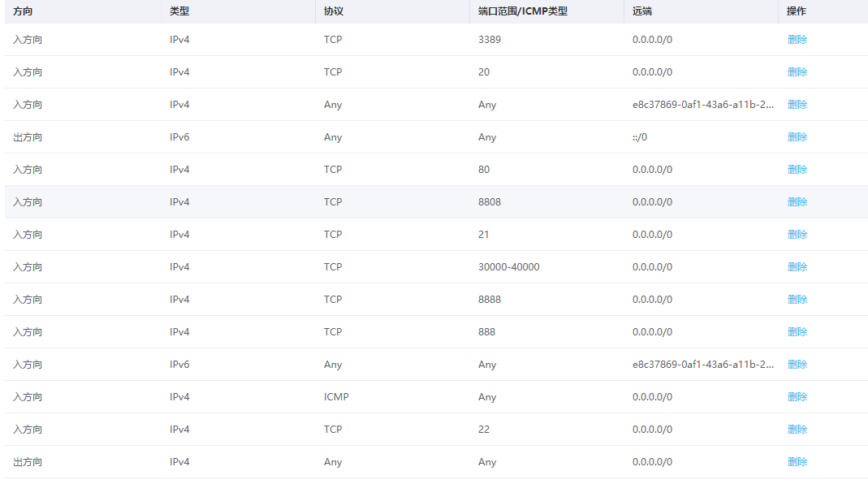The image size is (868, 497).
Task: Delete the TCP port 20 rule
Action: [797, 72]
